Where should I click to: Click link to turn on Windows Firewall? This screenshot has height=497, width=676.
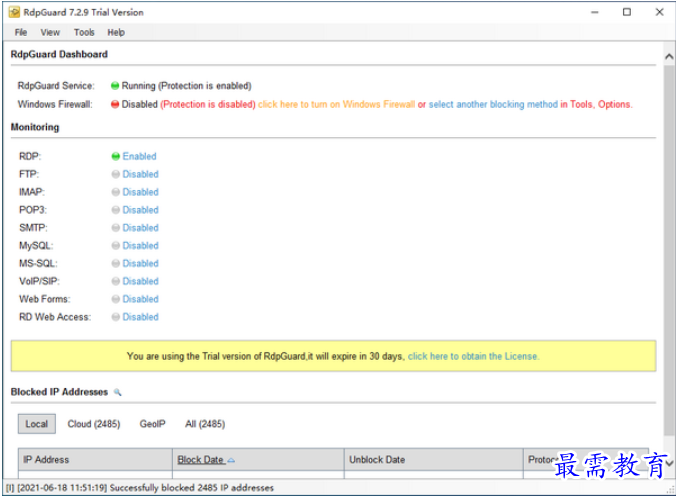(336, 104)
